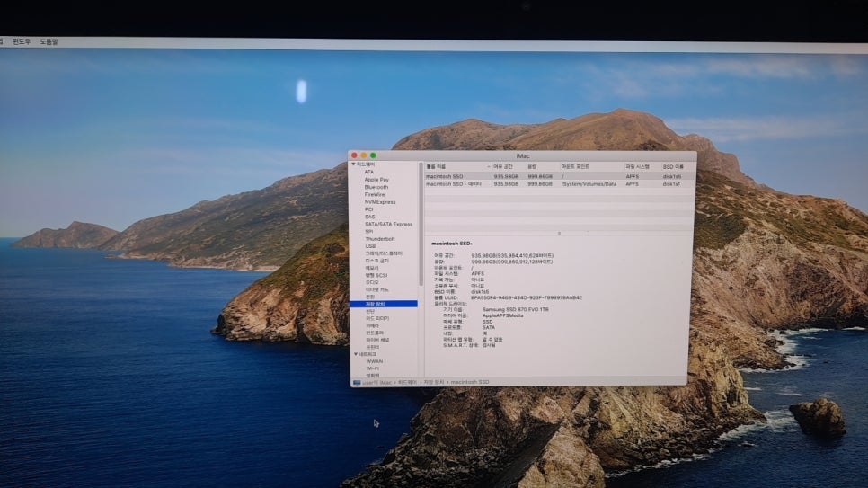Click the S.M.A.R.T. 상태 line in details
Screen dimensions: 868x488
[469, 345]
